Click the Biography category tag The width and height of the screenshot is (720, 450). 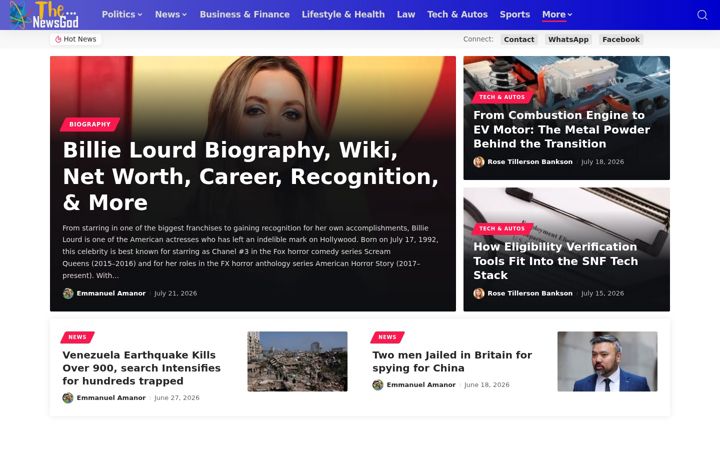[90, 124]
